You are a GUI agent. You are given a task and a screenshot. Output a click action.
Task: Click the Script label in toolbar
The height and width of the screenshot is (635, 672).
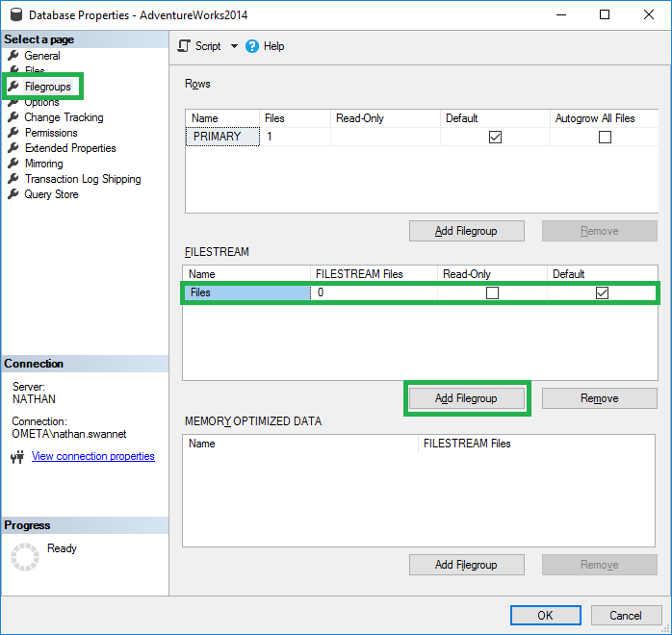pos(208,46)
